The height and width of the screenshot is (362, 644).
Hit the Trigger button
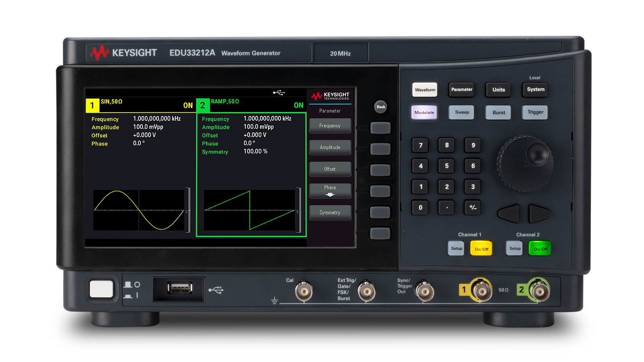(535, 112)
